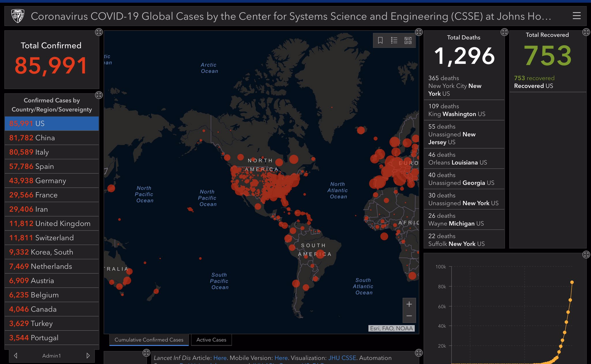Expand the Lancet article info panel
Image resolution: width=591 pixels, height=364 pixels.
pyautogui.click(x=419, y=353)
